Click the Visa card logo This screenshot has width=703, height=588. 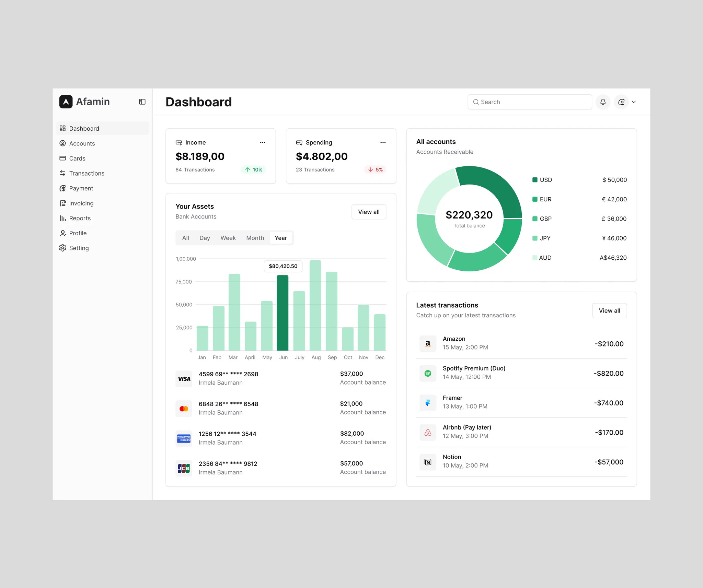click(184, 379)
